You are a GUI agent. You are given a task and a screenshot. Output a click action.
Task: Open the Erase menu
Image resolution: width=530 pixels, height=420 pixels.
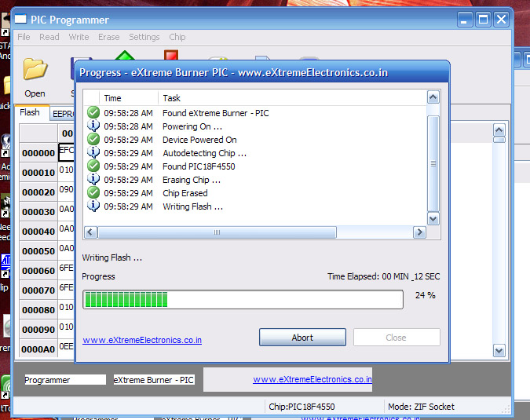(x=109, y=37)
